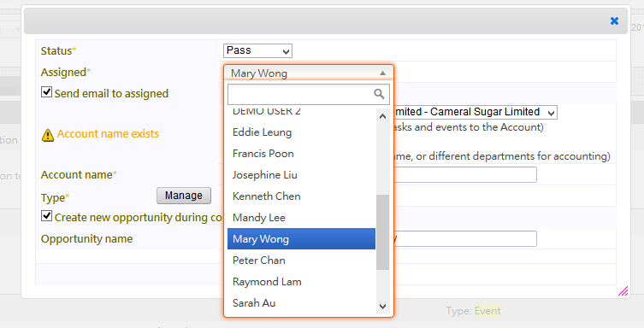This screenshot has width=644, height=328.
Task: Pick Peter Chan from the user list
Action: point(301,261)
